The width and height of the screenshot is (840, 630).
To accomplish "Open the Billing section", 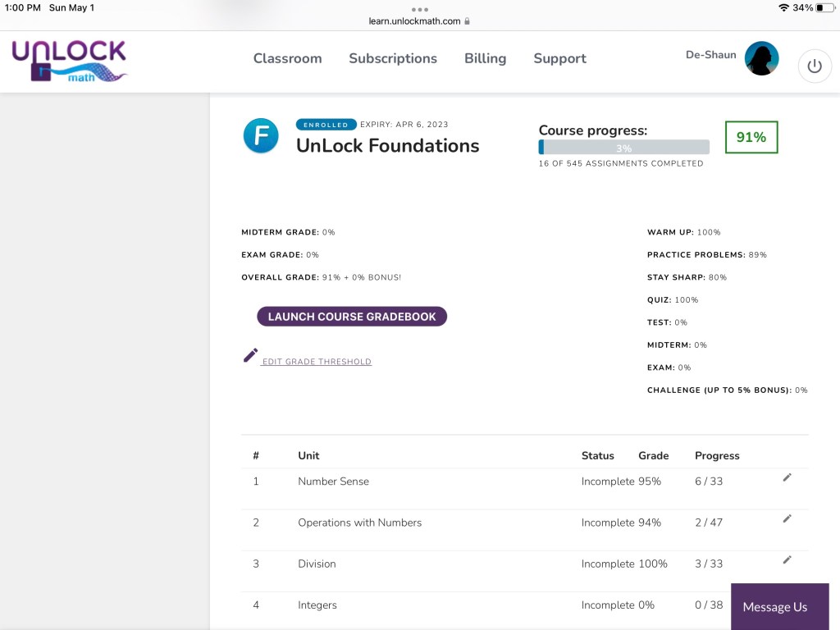I will pos(485,58).
